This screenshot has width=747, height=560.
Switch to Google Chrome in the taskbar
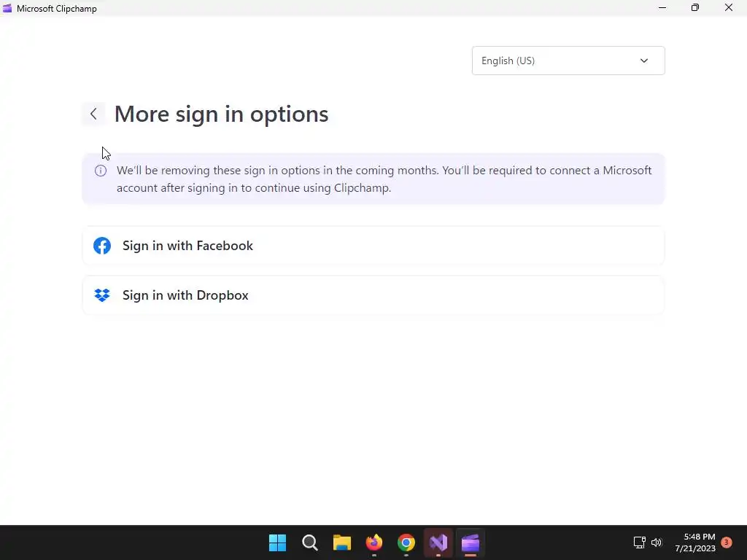click(x=406, y=542)
